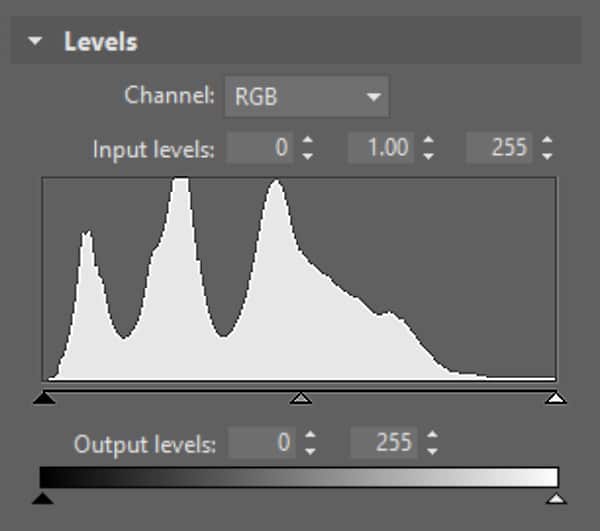Increase output maximum level with up arrow
Screen dimensions: 600x531
coord(432,435)
